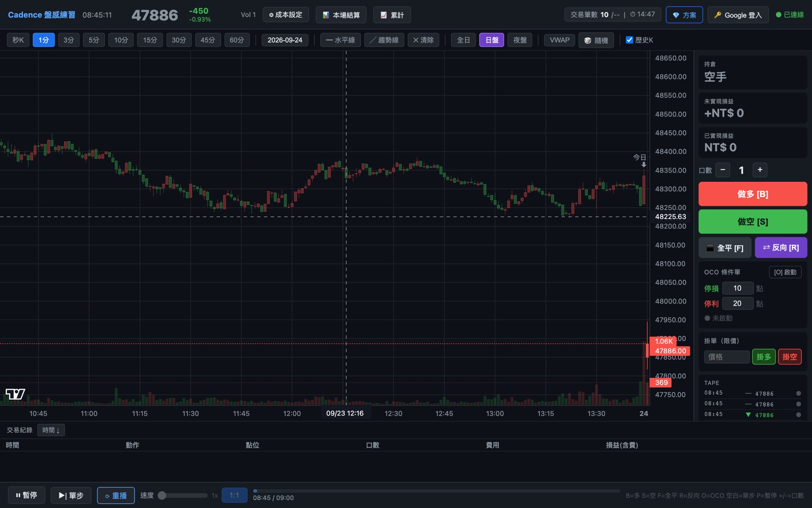Decrease 口數 with minus button

(x=723, y=170)
